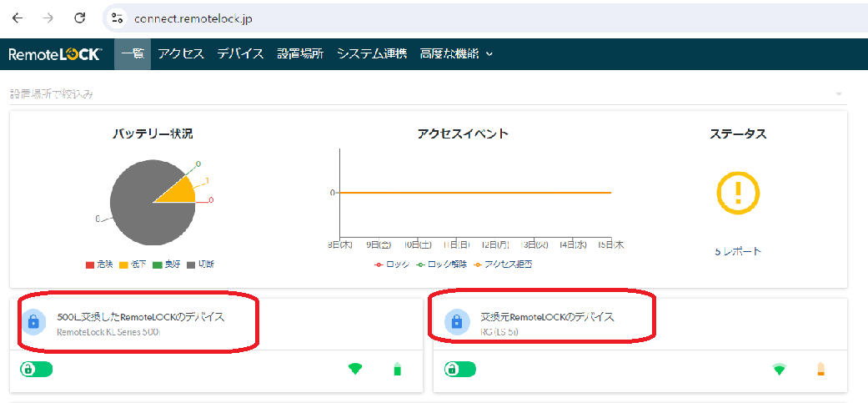
Task: Click the browser back arrow
Action: [x=18, y=18]
